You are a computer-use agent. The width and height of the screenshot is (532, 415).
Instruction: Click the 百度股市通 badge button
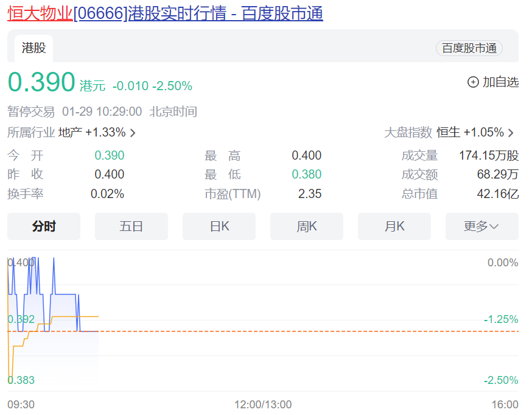(x=469, y=48)
